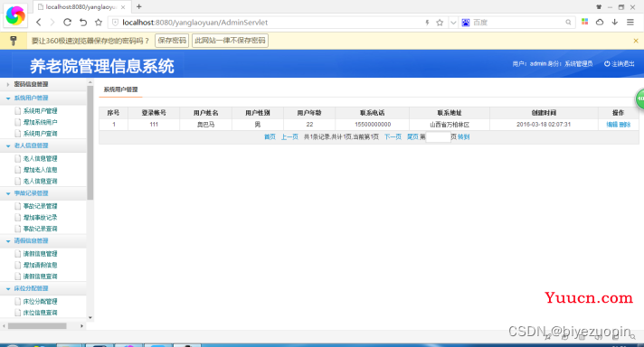Click the 转到 go-to-page link
The height and width of the screenshot is (347, 644).
coord(464,137)
